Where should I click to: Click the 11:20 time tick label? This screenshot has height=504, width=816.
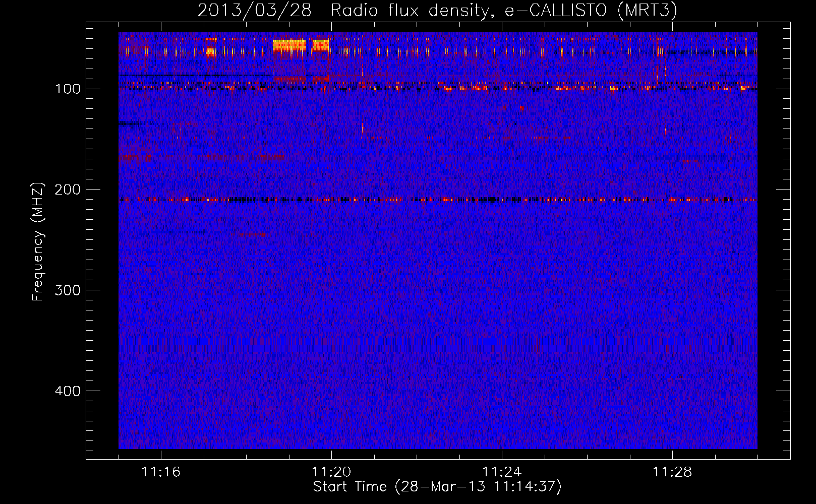(331, 472)
